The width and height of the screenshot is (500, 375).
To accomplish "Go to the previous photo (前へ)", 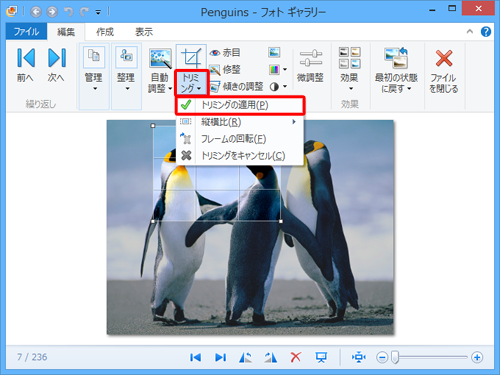I will [x=26, y=65].
